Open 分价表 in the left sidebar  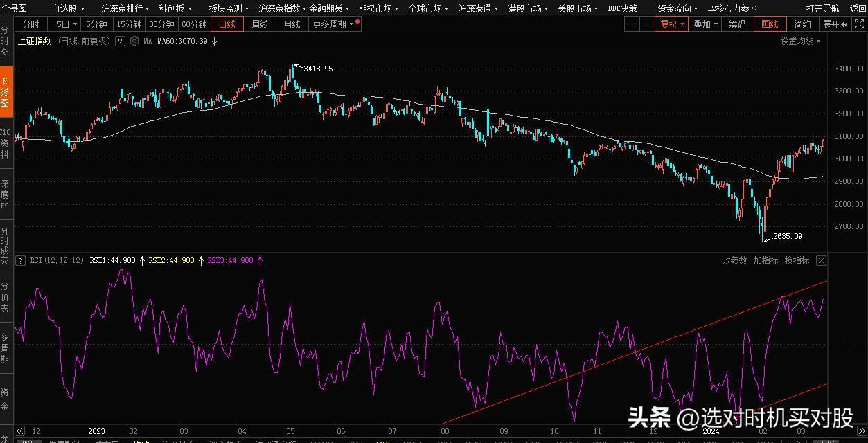point(5,296)
